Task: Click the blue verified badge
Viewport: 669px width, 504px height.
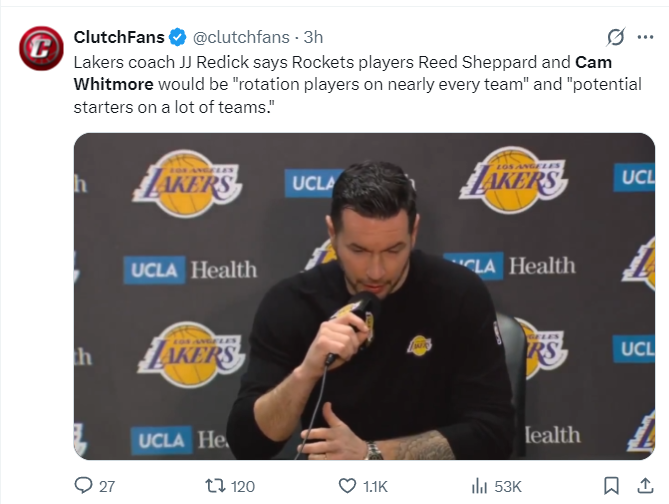Action: tap(177, 37)
